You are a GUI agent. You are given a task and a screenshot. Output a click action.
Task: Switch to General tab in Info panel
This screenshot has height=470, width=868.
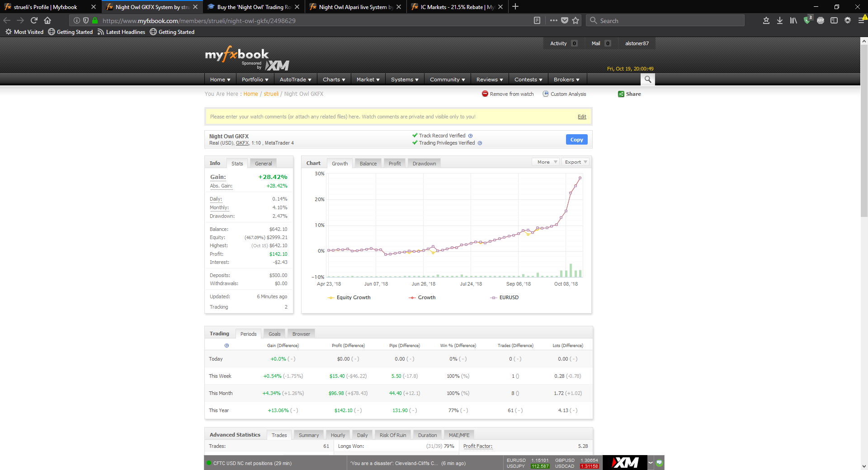click(x=264, y=164)
